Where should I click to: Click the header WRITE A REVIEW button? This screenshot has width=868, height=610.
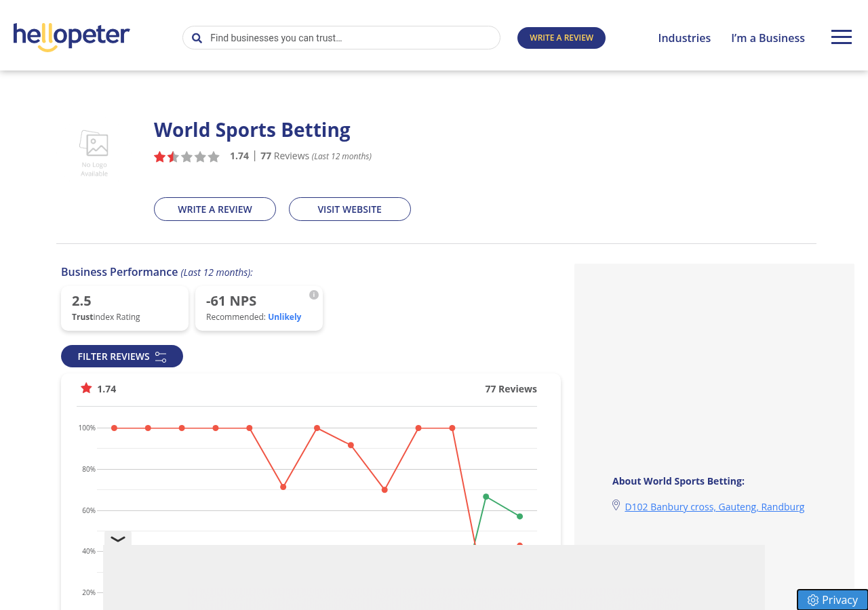[561, 38]
